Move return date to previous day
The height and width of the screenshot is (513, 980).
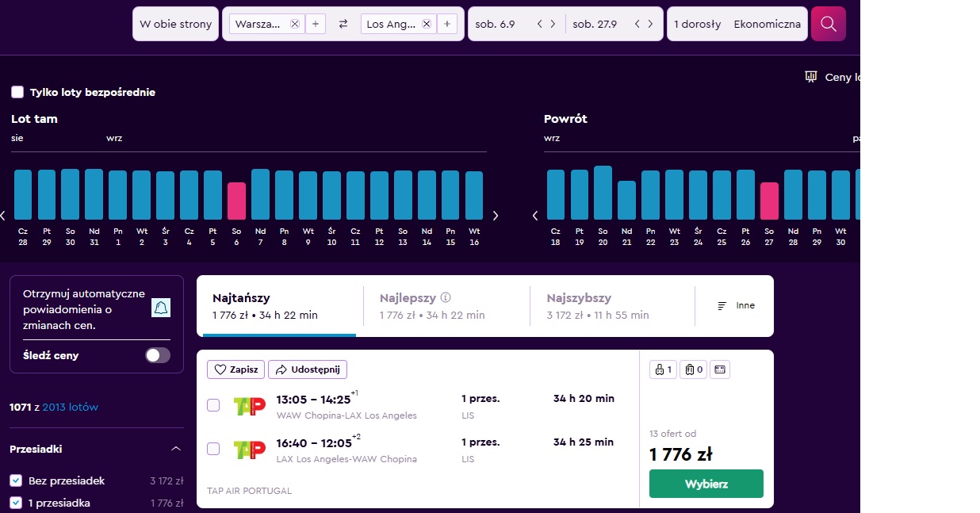(x=637, y=24)
